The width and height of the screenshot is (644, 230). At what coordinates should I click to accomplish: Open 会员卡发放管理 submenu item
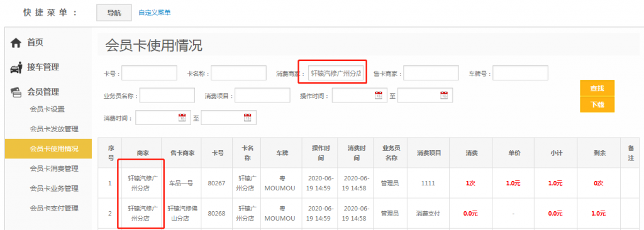click(x=54, y=129)
